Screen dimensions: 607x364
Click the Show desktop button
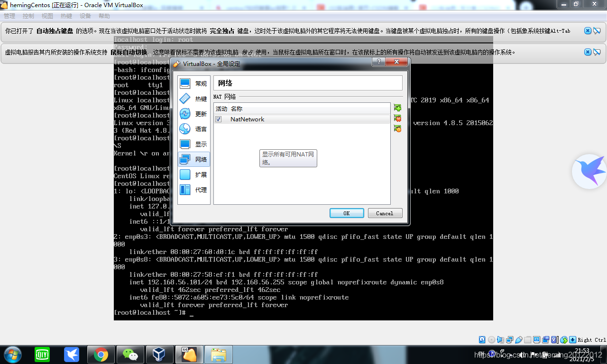tap(603, 355)
